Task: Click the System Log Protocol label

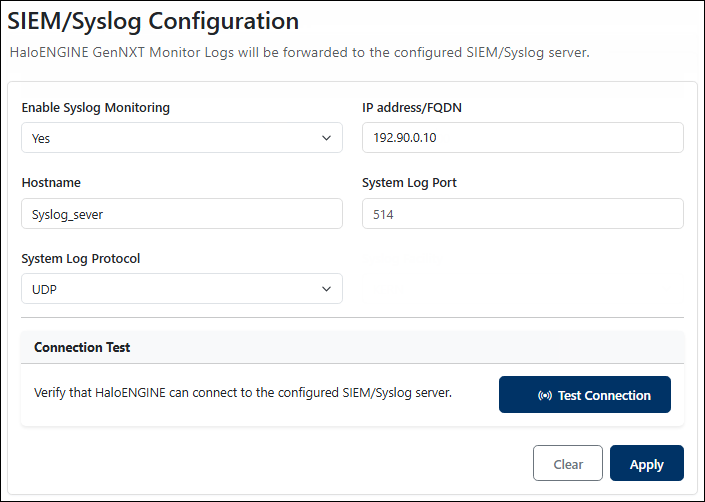Action: [x=81, y=258]
